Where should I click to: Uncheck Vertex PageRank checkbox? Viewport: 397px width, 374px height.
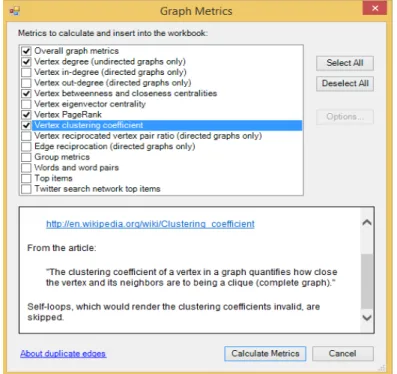pyautogui.click(x=26, y=115)
